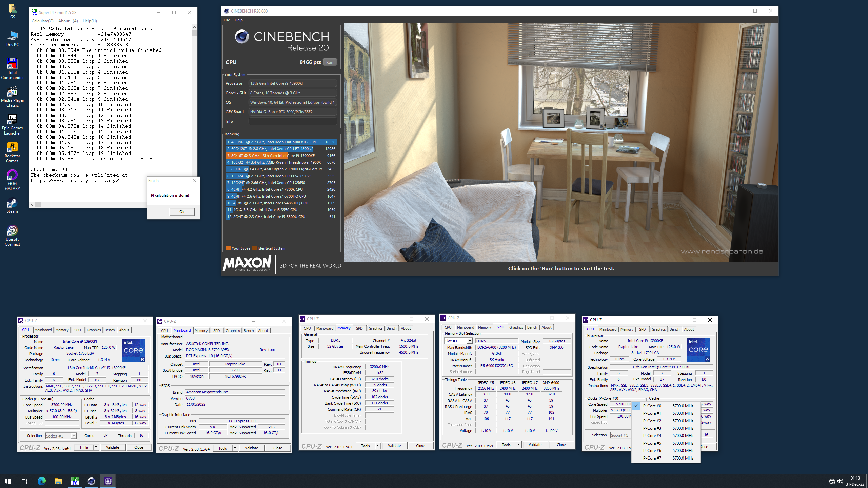Click the network globe tray icon
This screenshot has height=488, width=868.
(x=832, y=481)
